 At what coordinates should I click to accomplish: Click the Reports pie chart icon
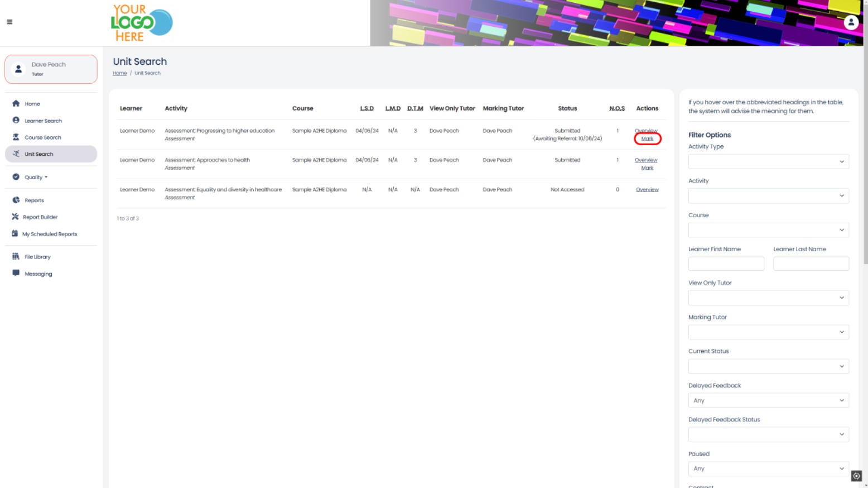16,200
